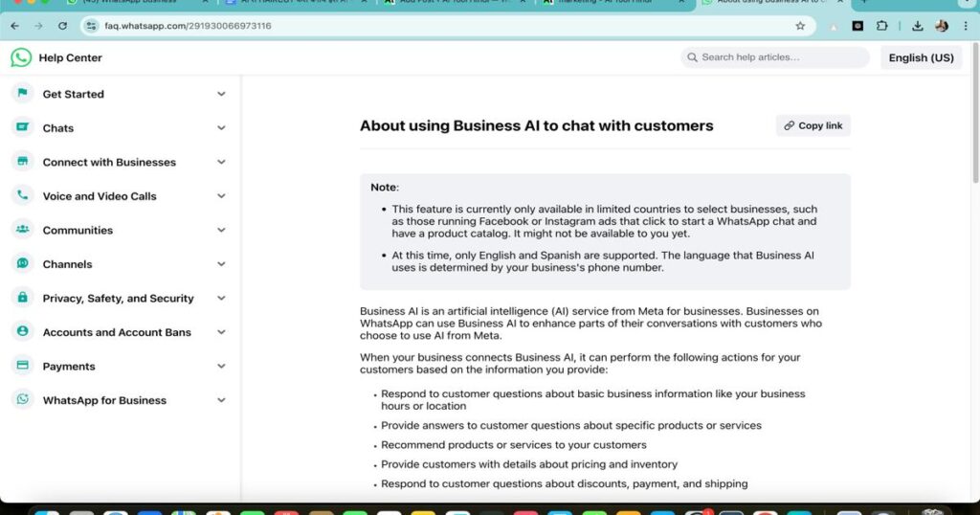
Task: Expand the Channels chevron
Action: [x=221, y=264]
